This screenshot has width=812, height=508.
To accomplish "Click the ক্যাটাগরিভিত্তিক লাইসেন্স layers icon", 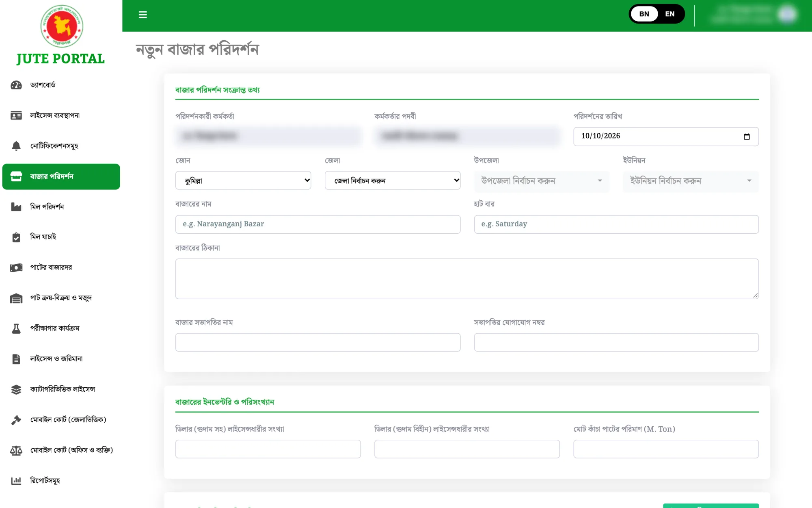I will pos(16,389).
